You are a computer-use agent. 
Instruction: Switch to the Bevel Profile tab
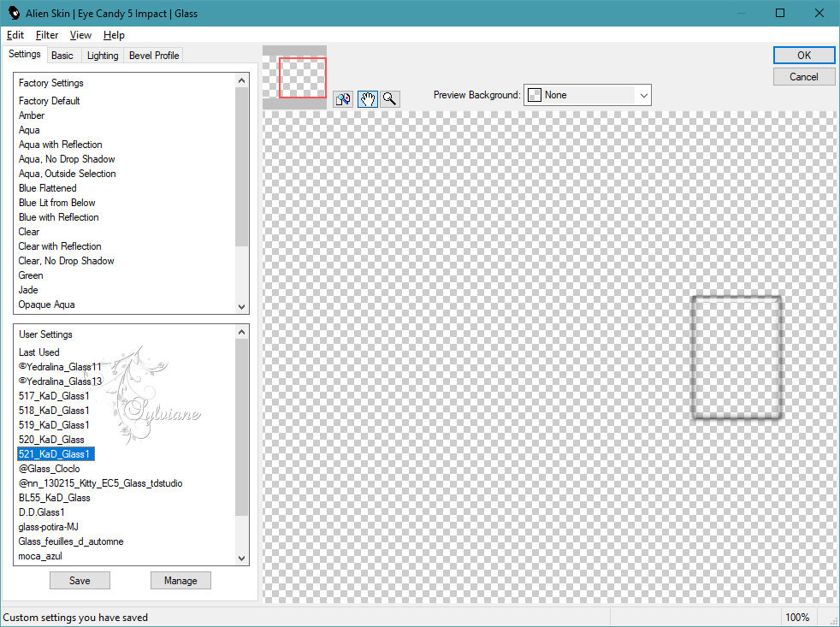154,56
